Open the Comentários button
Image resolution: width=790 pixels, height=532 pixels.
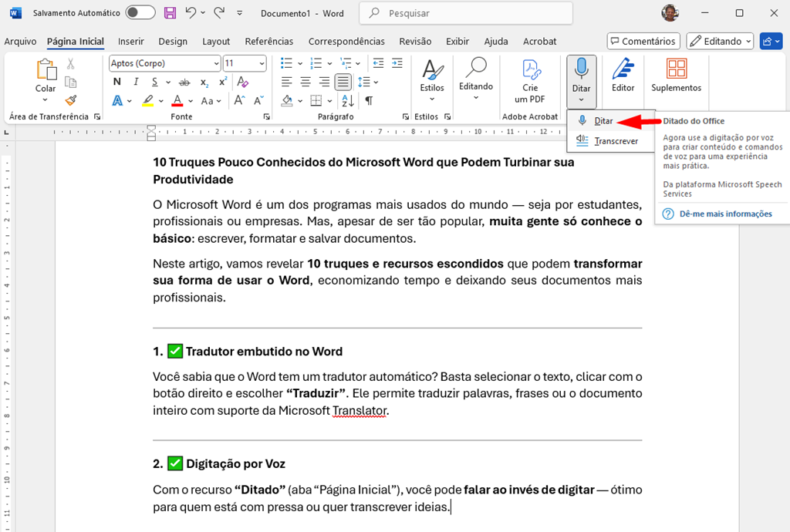click(643, 42)
